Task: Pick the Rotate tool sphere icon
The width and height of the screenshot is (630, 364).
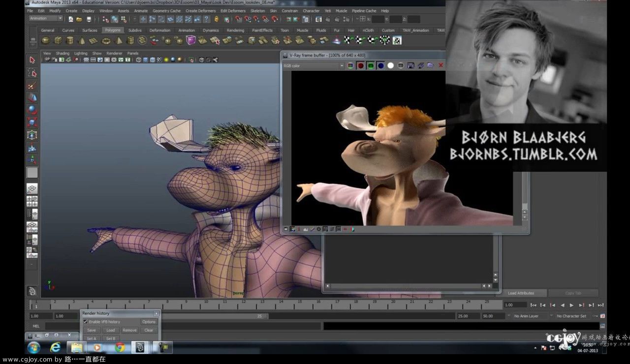Action: [32, 110]
